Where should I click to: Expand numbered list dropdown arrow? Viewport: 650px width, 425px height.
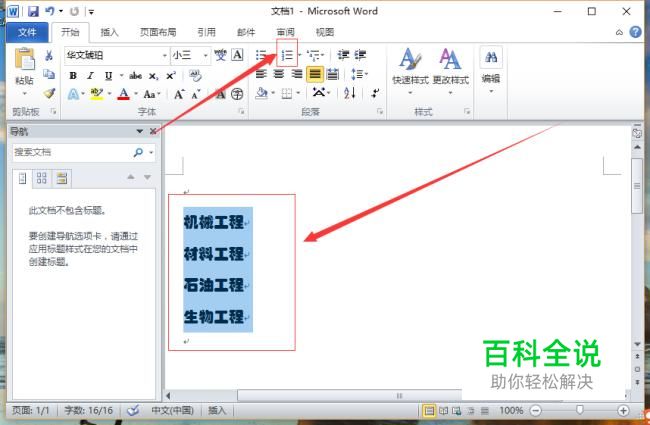(300, 55)
